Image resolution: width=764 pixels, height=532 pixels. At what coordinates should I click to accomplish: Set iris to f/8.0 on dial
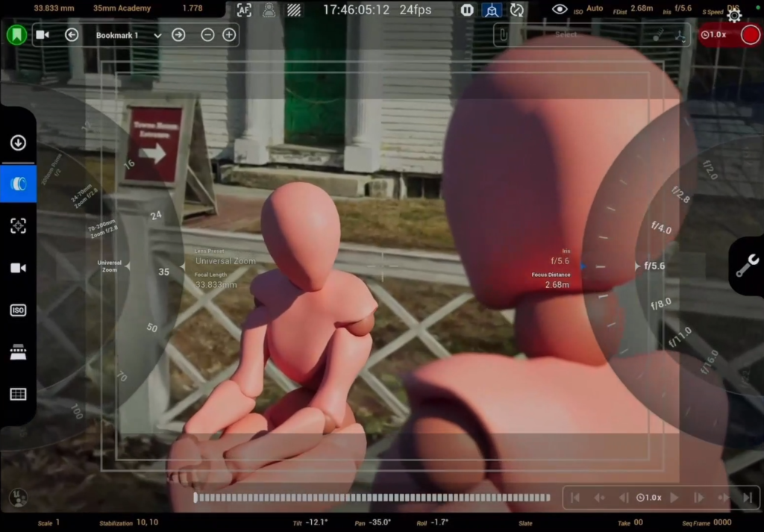(661, 303)
